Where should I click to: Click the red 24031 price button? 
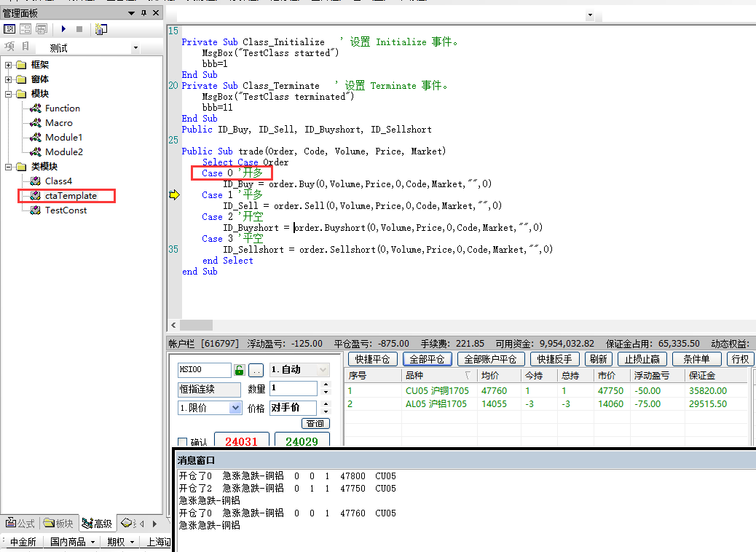[x=241, y=441]
